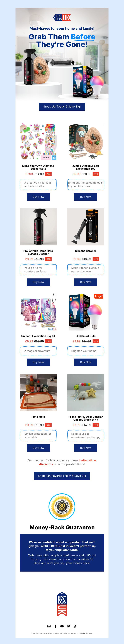Screen dimensions: 124x644
Task: Open the Unicorn Excavation Dig Kit image
Action: pos(38,312)
